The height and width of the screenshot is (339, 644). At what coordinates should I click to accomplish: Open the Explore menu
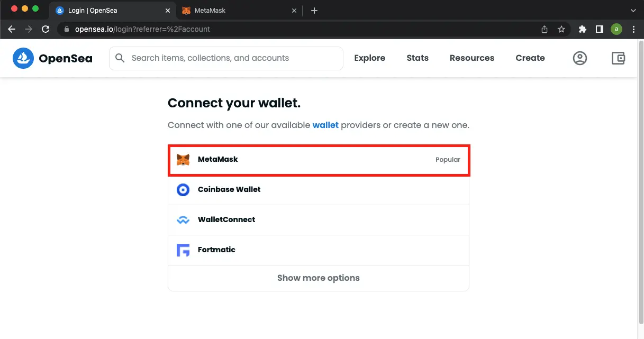370,58
